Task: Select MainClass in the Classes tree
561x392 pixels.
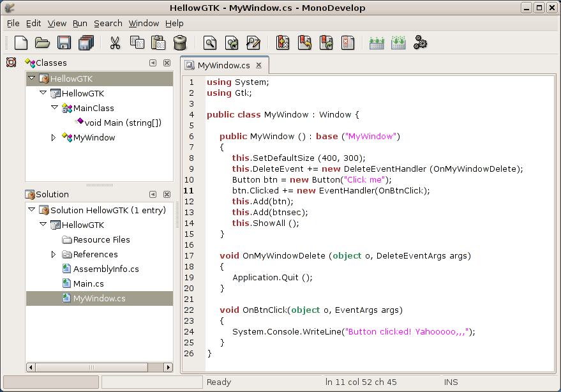Action: (94, 108)
